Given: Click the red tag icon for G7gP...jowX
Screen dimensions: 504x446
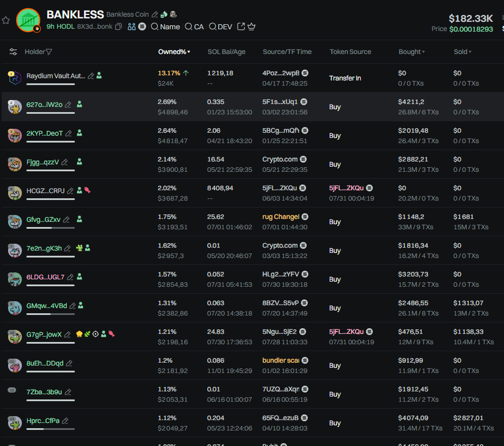Looking at the screenshot, I should (x=112, y=334).
